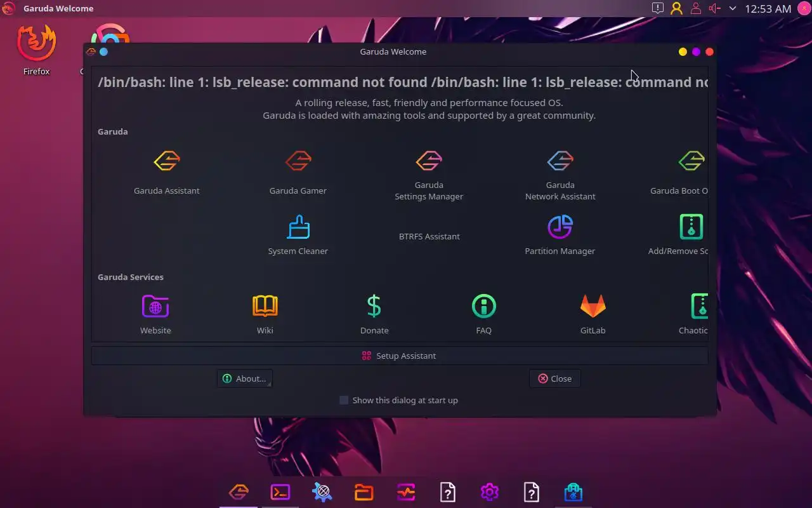Open Garuda Network Assistant

tap(560, 175)
